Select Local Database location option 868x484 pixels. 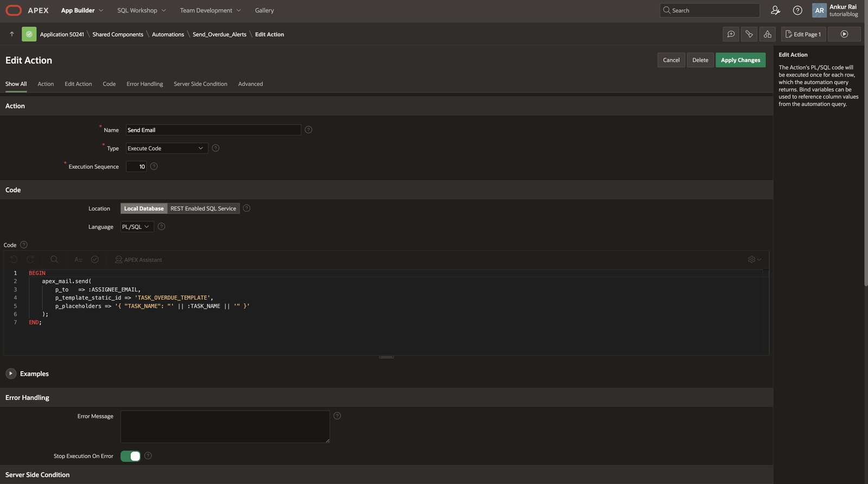tap(144, 208)
